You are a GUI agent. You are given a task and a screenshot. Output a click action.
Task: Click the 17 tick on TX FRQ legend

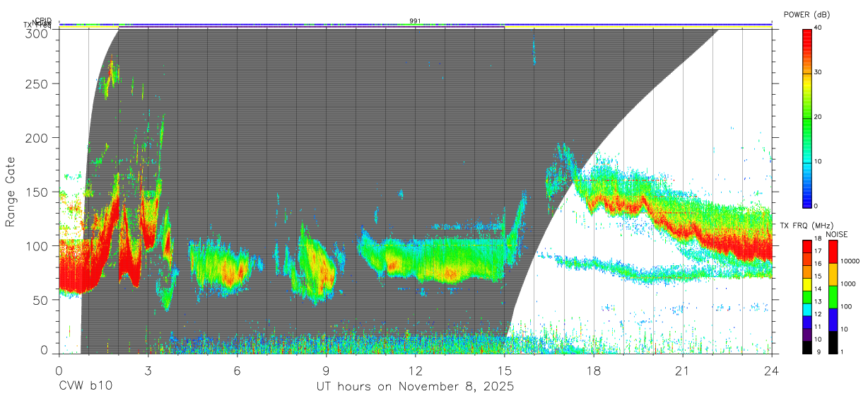click(819, 251)
